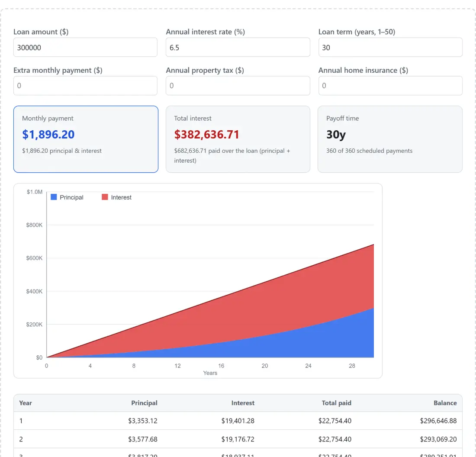Click the $293,069.20 balance cell

tap(438, 439)
